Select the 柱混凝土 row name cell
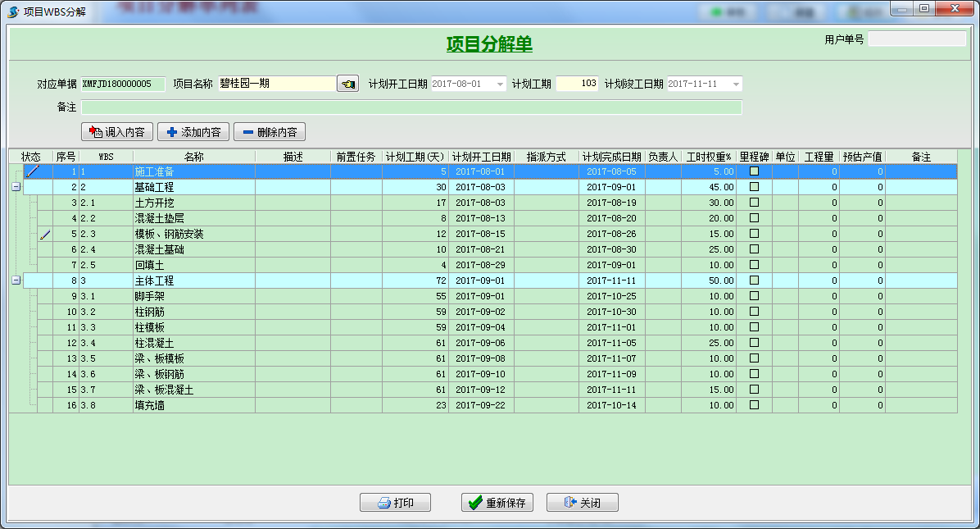 pos(193,344)
